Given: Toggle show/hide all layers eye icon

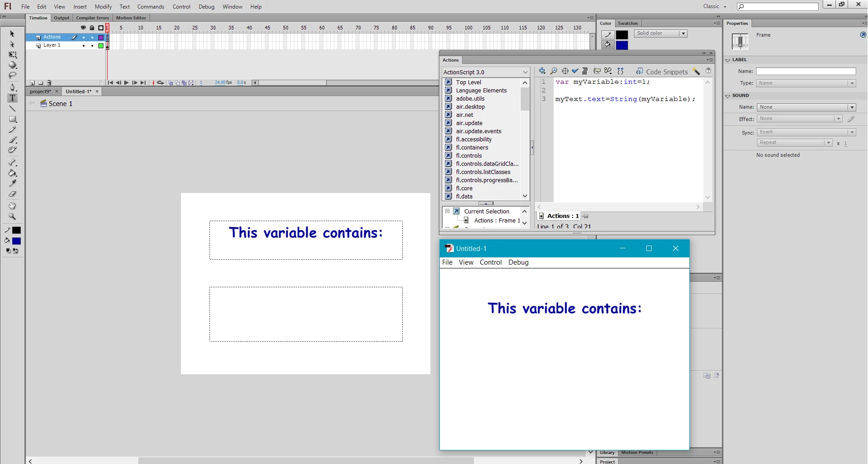Looking at the screenshot, I should pyautogui.click(x=83, y=28).
